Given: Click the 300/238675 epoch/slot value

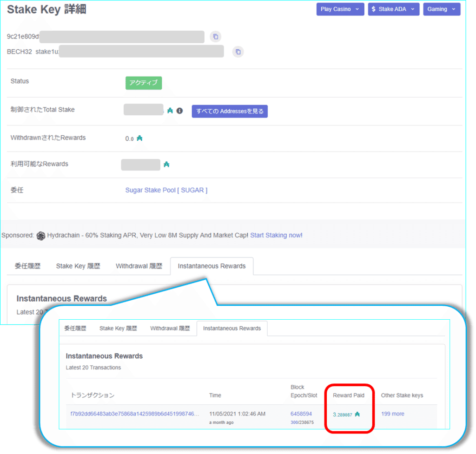Looking at the screenshot, I should 302,422.
